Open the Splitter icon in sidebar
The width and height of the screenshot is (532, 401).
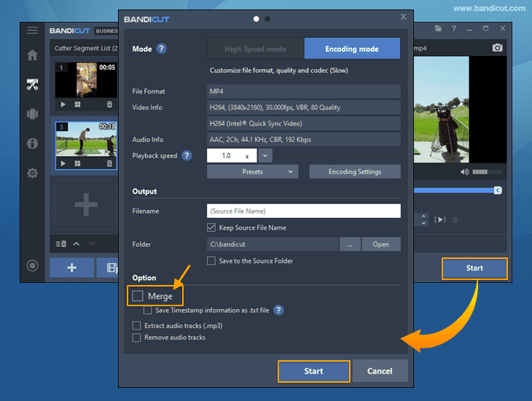[32, 114]
